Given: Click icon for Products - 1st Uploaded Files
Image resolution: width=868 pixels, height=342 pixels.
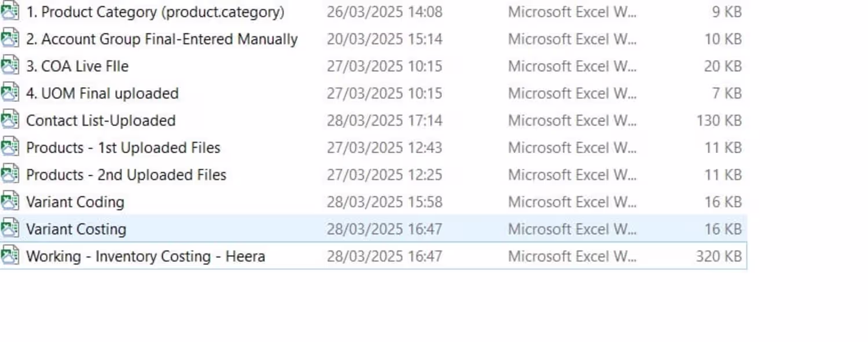Looking at the screenshot, I should (10, 148).
